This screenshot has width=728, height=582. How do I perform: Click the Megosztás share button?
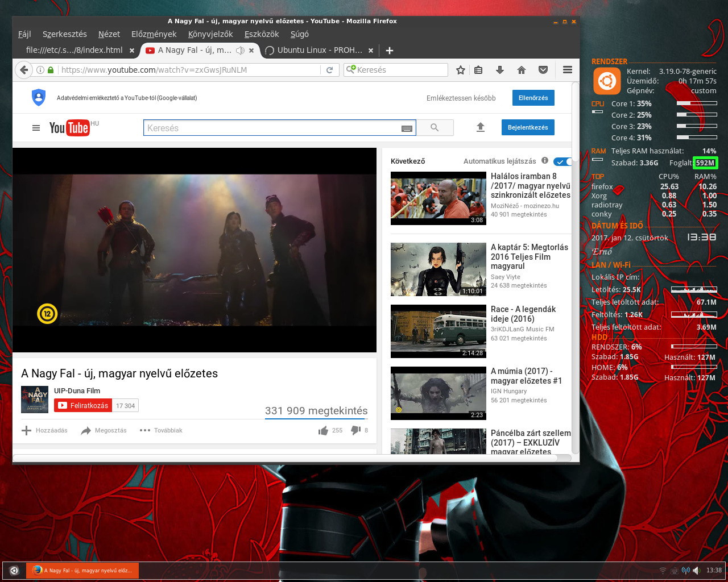click(104, 430)
